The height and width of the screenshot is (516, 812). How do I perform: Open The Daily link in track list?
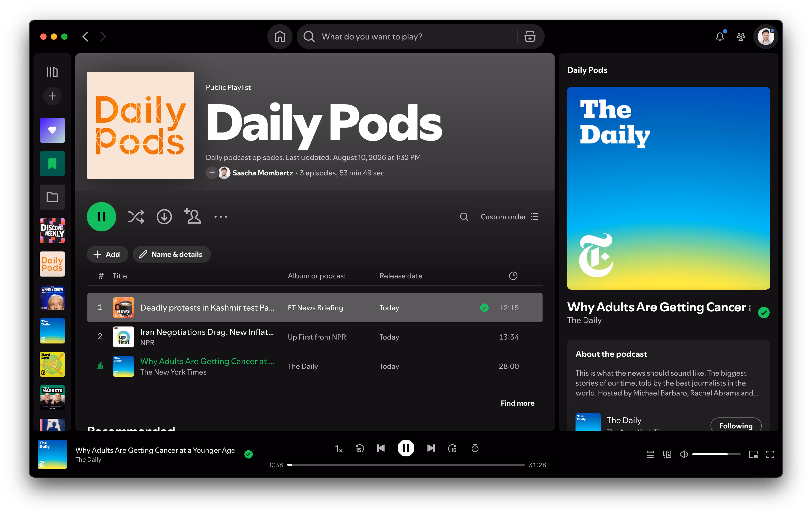point(303,366)
